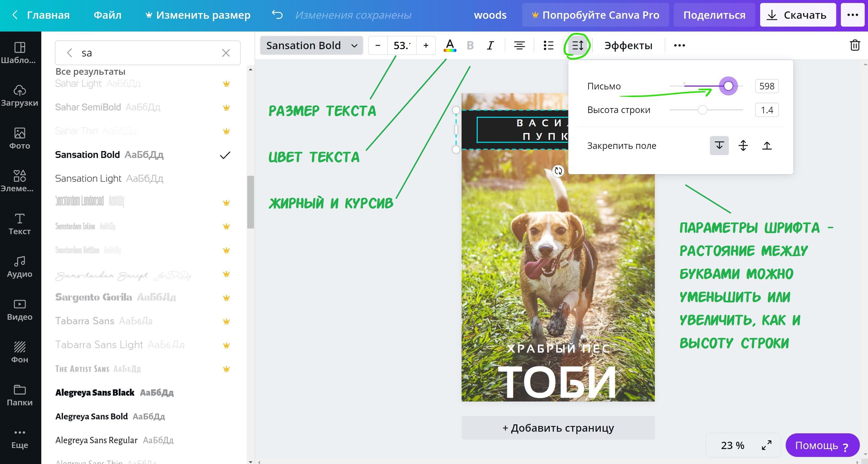Open the Файл menu
The width and height of the screenshot is (868, 464).
(108, 15)
